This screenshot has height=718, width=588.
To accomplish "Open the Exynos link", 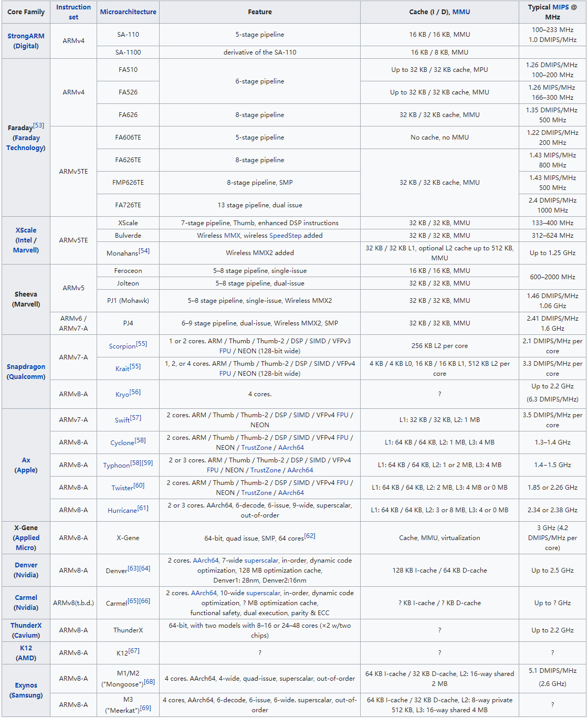I will pyautogui.click(x=26, y=685).
